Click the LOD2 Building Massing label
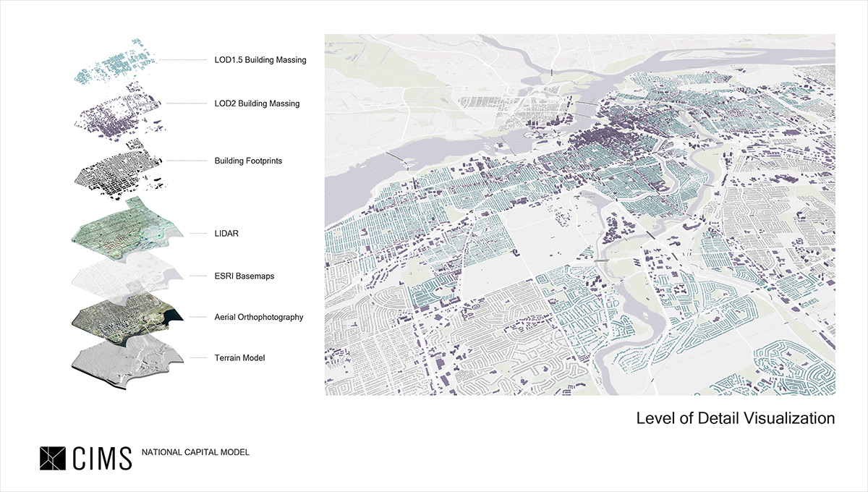Viewport: 868px width, 492px height. [257, 103]
